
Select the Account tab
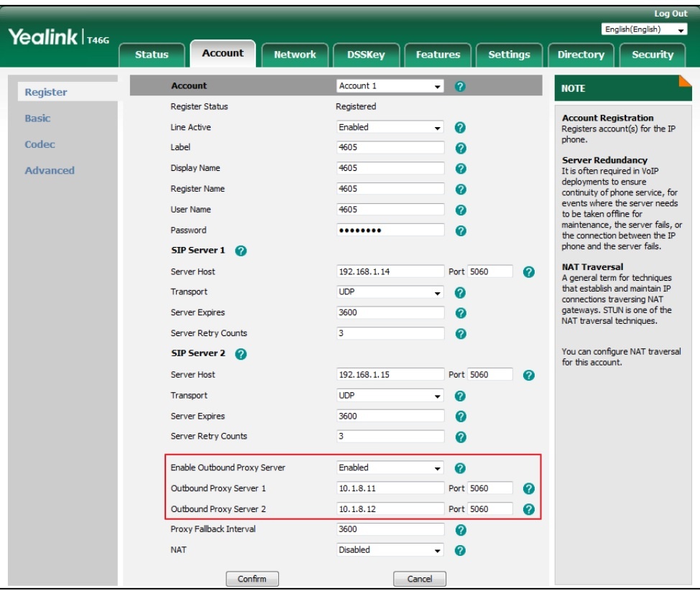click(x=223, y=54)
